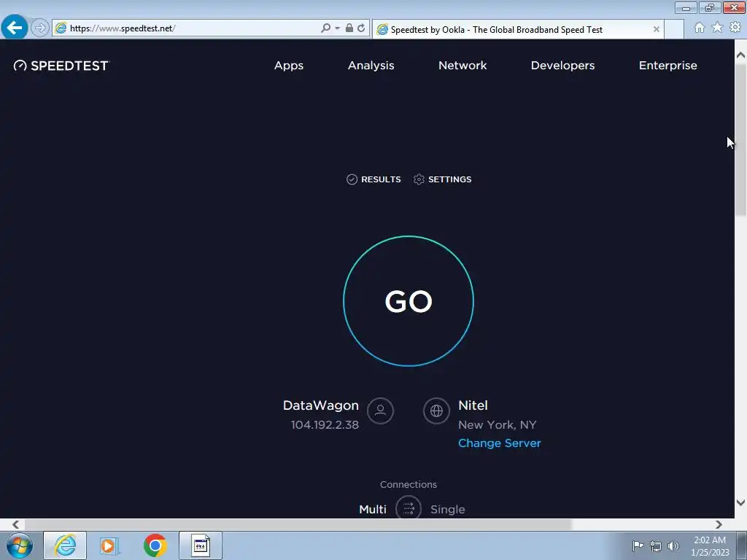Image resolution: width=747 pixels, height=560 pixels.
Task: Open the Favorites star icon
Action: tap(717, 28)
